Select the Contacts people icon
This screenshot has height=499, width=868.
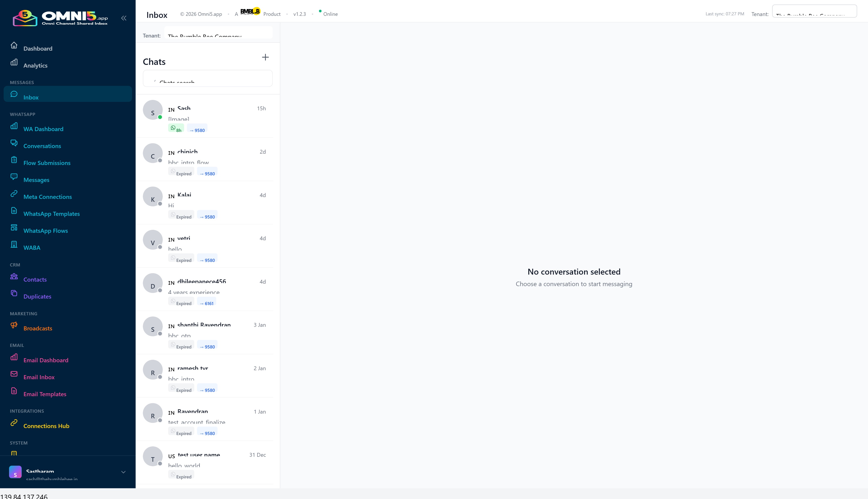coord(14,276)
